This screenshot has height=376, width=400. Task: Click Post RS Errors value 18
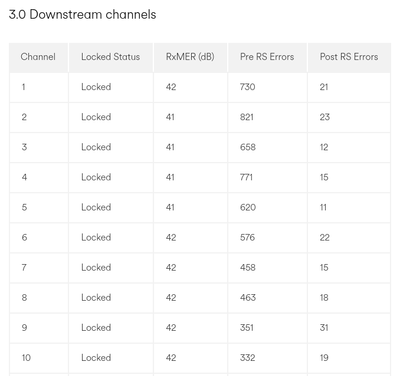click(324, 297)
